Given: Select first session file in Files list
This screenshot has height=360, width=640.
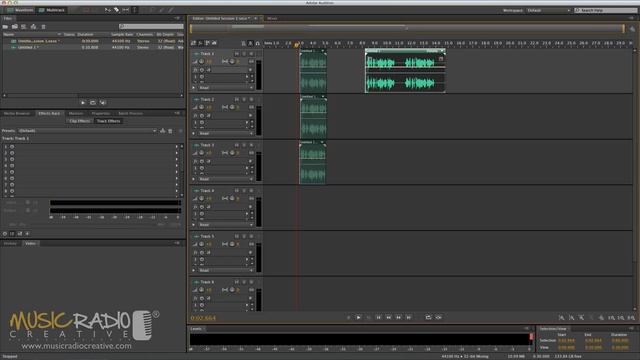Looking at the screenshot, I should coord(93,41).
